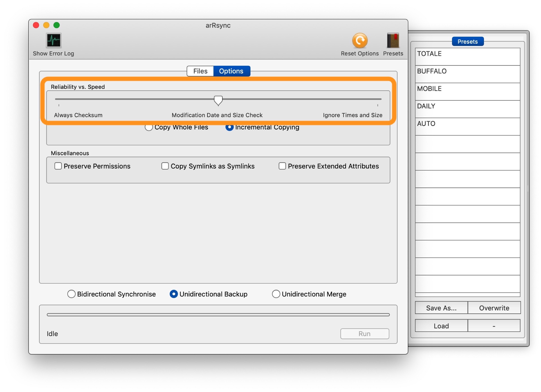The image size is (541, 392).
Task: Click the green zoom window button
Action: (x=57, y=25)
